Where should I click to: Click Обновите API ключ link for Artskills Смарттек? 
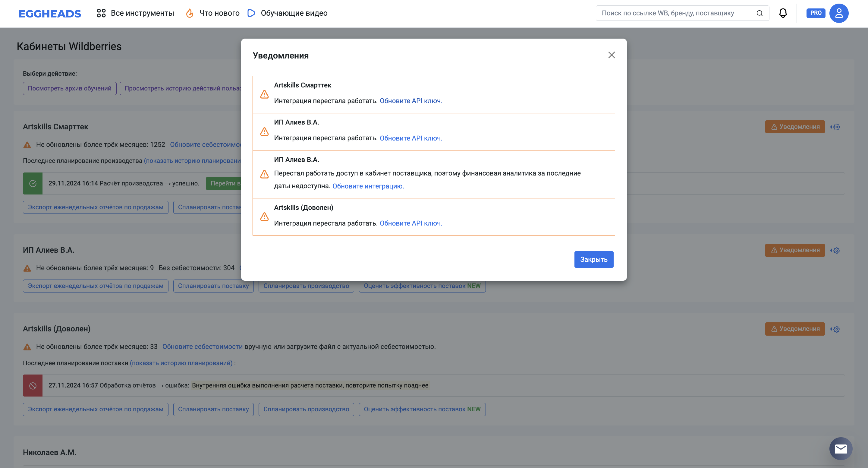(411, 101)
